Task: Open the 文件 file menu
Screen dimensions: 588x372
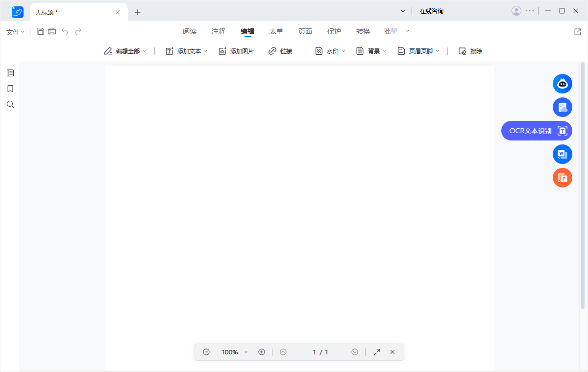Action: coord(15,32)
